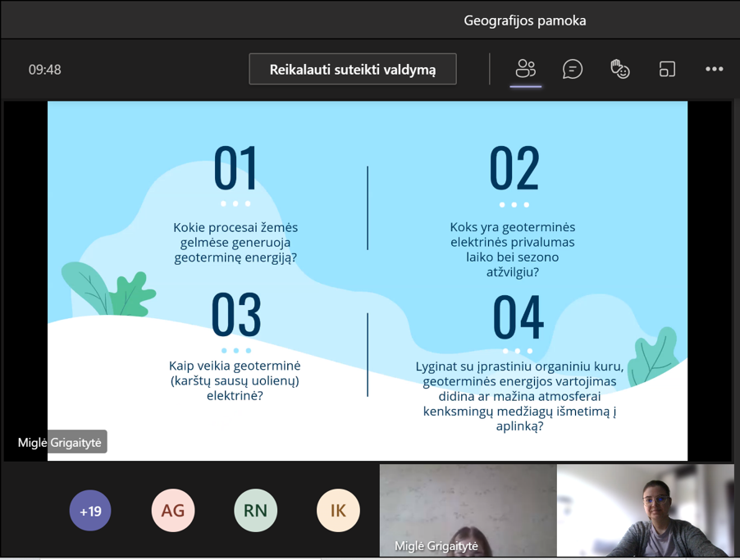Click the Geografijos pamoka meeting title
Viewport: 740px width, 560px height.
(x=525, y=20)
